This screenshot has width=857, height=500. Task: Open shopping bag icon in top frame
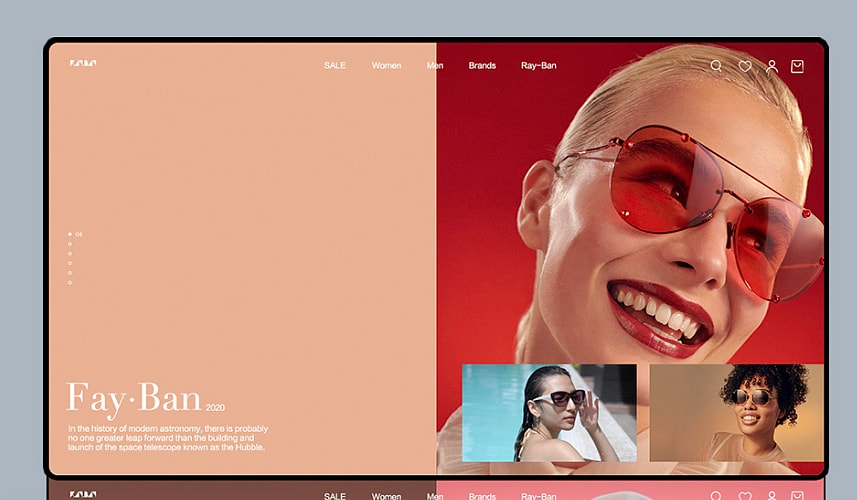point(797,66)
